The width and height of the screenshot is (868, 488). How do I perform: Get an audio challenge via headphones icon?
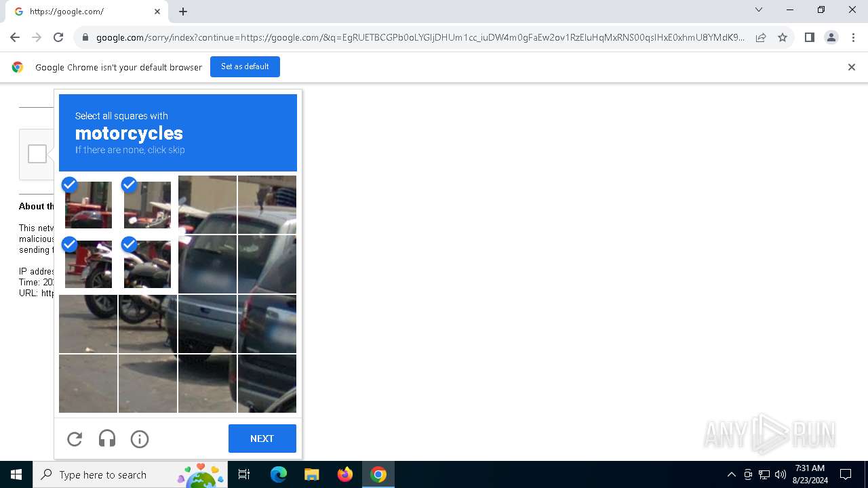pyautogui.click(x=107, y=439)
